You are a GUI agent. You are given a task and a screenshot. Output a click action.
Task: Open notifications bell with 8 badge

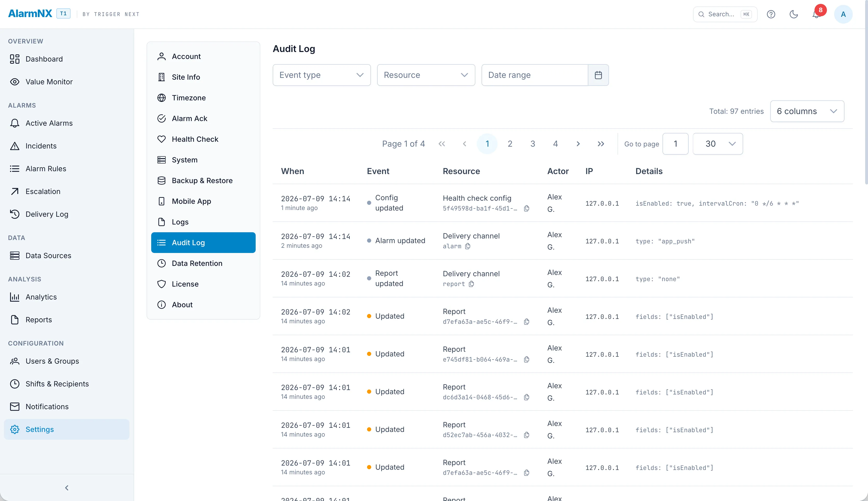(817, 14)
